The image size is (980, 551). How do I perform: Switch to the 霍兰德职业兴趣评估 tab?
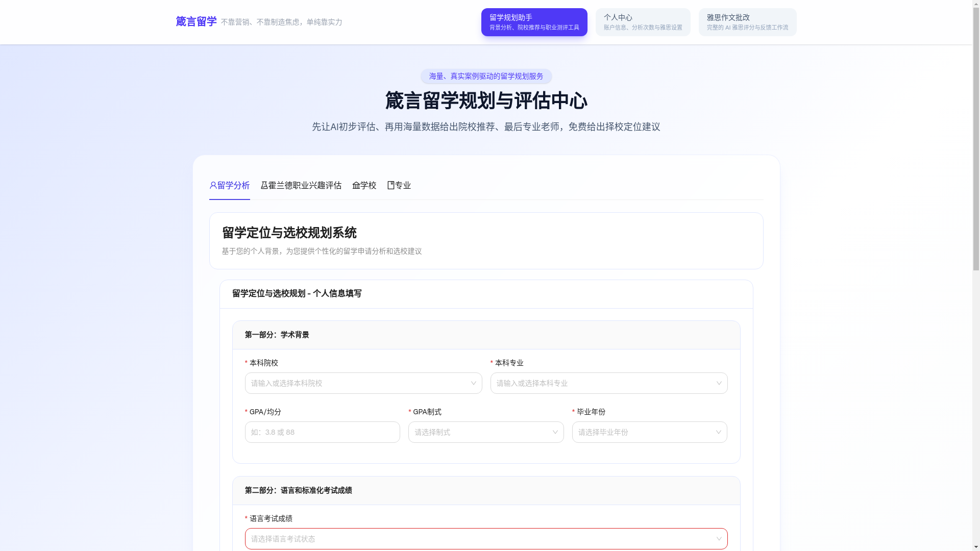[304, 185]
